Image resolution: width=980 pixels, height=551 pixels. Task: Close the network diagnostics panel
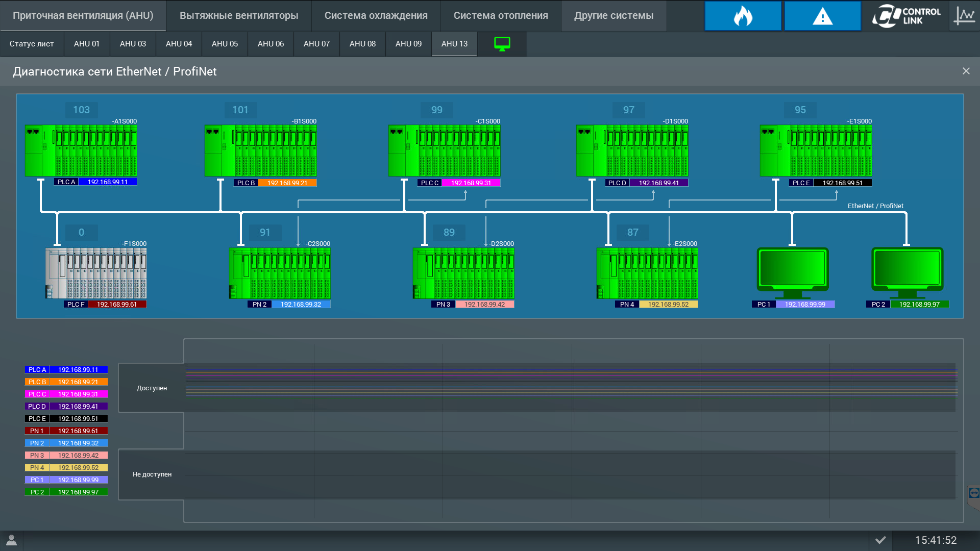(x=966, y=71)
